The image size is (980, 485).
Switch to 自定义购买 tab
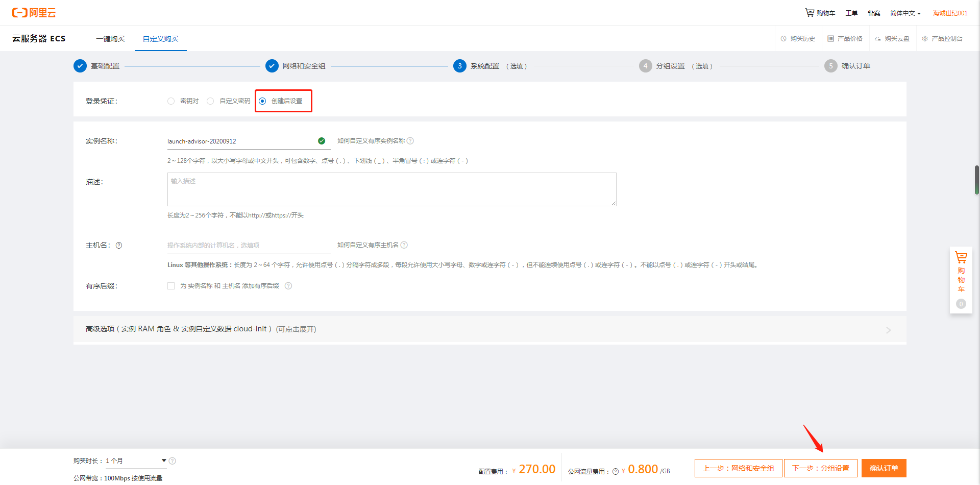click(x=161, y=39)
